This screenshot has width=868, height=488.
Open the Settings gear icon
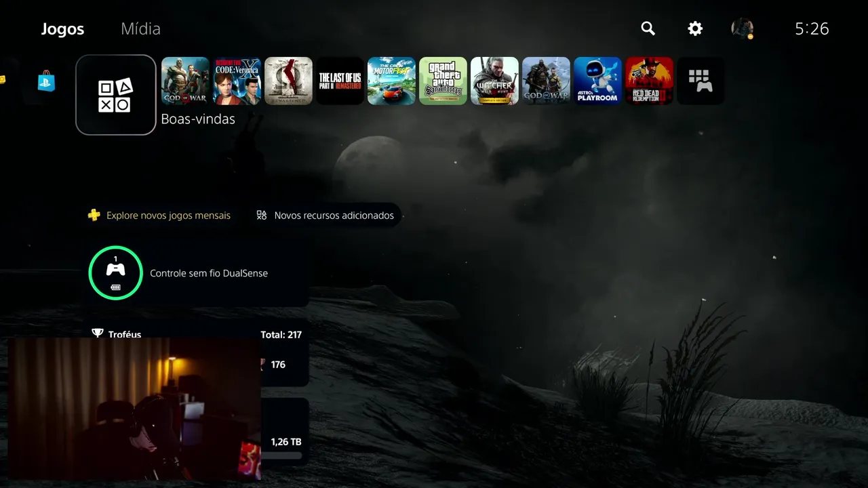pos(695,28)
